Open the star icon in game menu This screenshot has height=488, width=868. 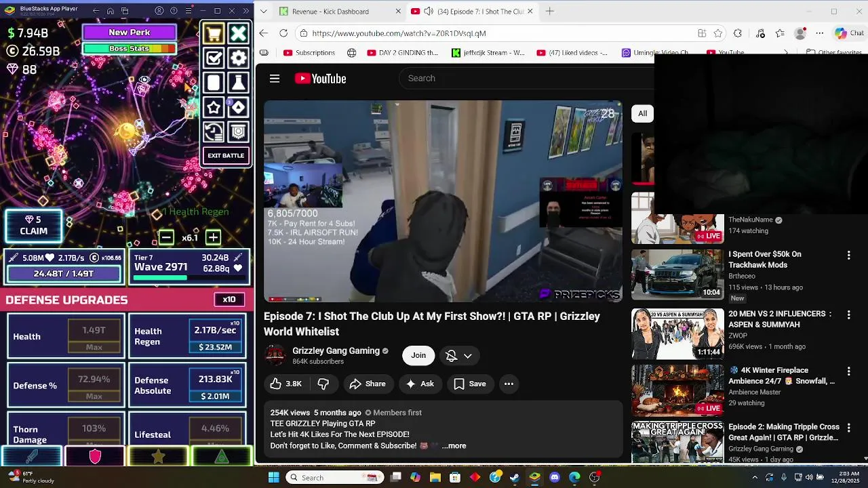[214, 107]
